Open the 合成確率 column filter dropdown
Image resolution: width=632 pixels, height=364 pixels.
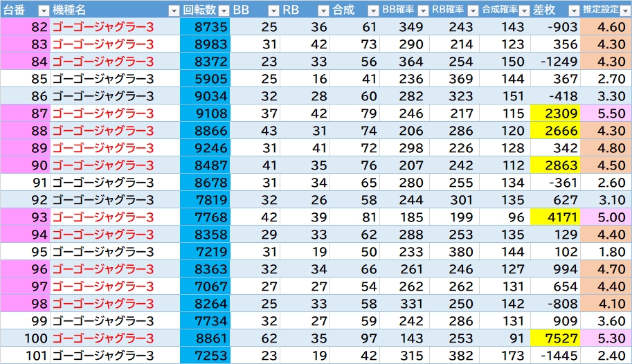click(525, 11)
